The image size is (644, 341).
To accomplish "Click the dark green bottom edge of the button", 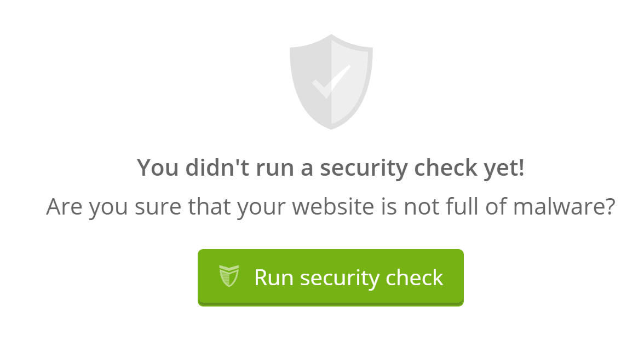I will click(x=331, y=304).
